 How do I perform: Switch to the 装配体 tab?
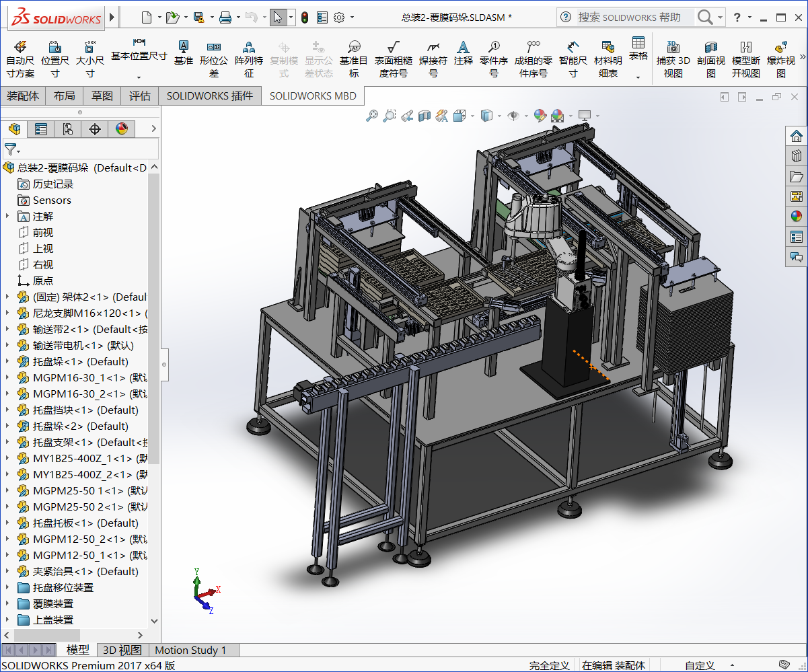coord(23,96)
